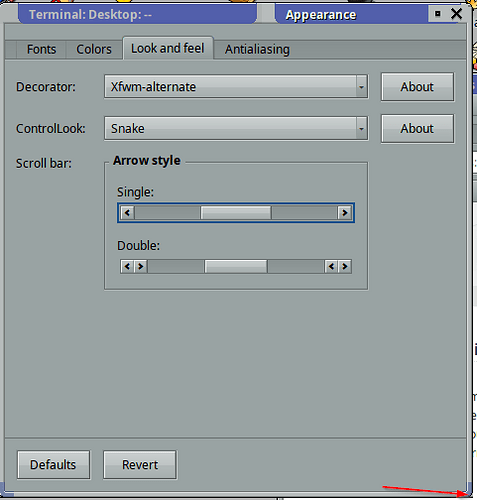
Task: Open the Decorator dropdown
Action: point(236,87)
